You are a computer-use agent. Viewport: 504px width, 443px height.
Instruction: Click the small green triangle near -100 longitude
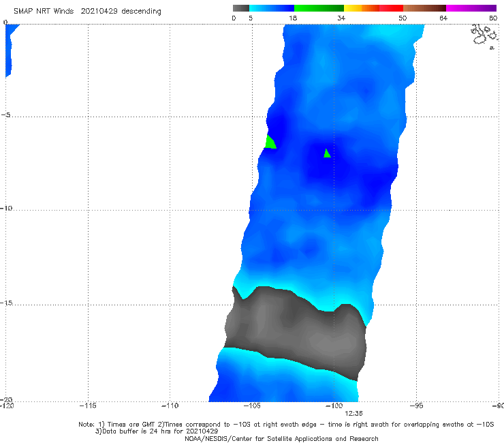(327, 153)
